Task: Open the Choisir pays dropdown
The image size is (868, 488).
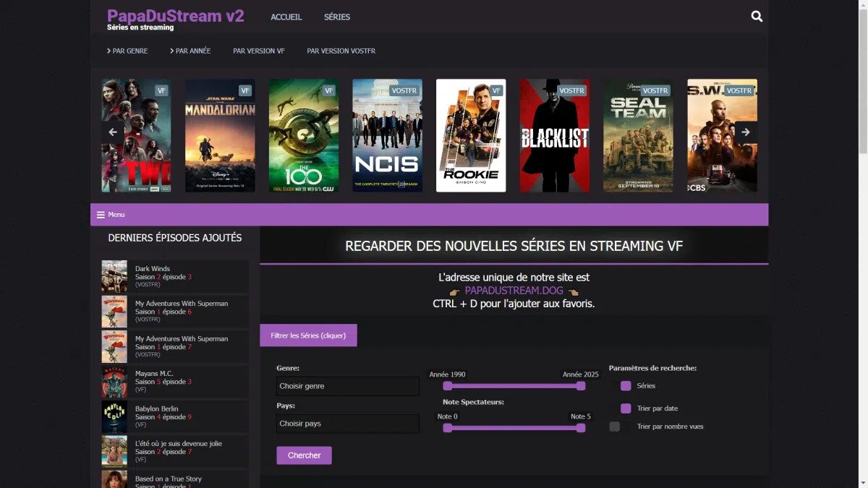Action: pyautogui.click(x=347, y=424)
